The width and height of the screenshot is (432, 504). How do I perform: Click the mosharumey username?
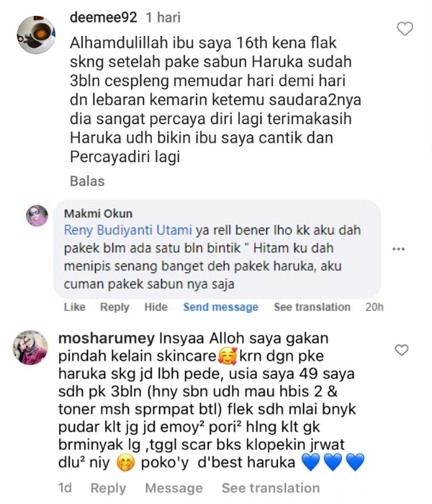tap(107, 338)
